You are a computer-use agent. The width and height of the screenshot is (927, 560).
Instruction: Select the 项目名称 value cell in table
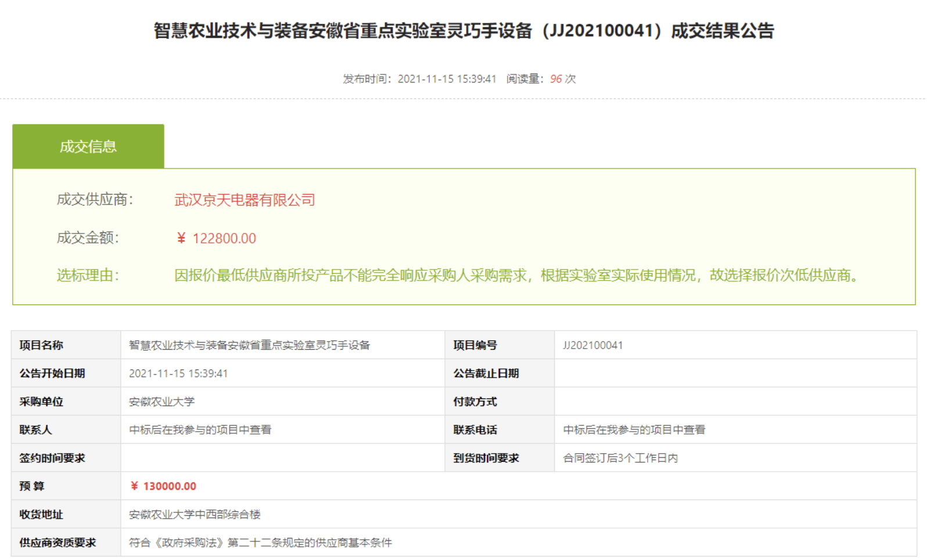[x=283, y=345]
